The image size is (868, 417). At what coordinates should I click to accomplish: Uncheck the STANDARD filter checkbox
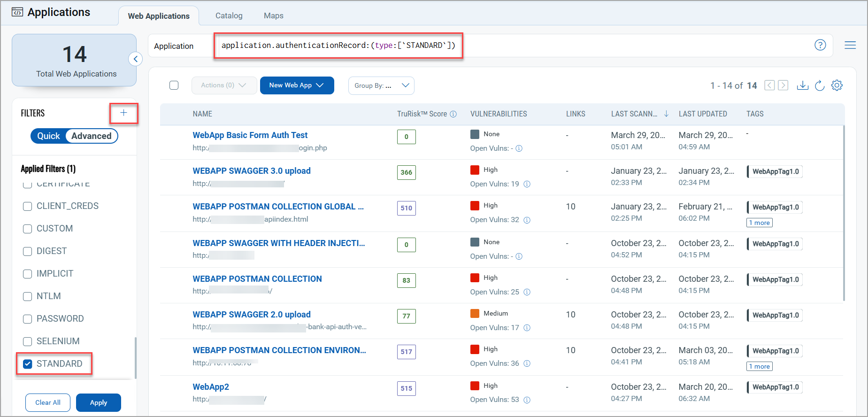[28, 364]
